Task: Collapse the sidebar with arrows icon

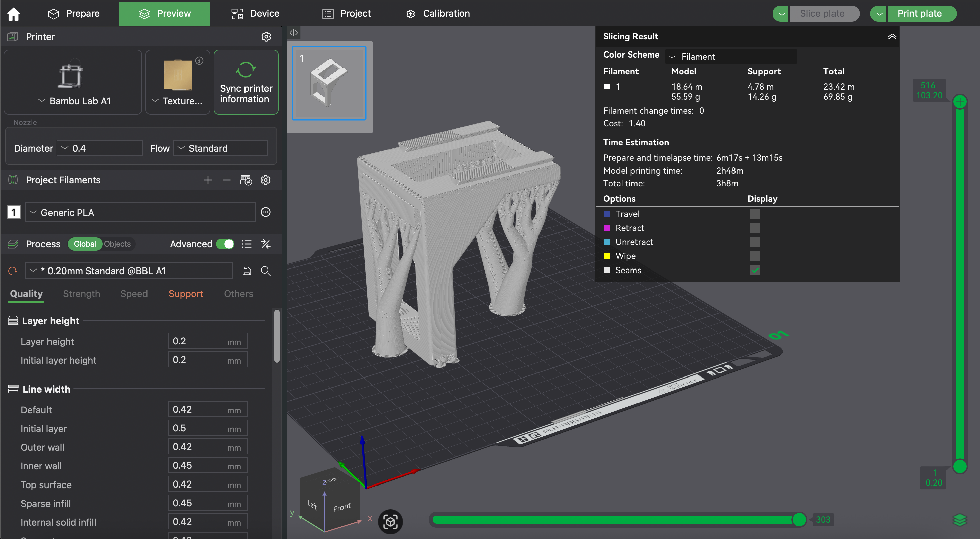Action: [x=294, y=33]
